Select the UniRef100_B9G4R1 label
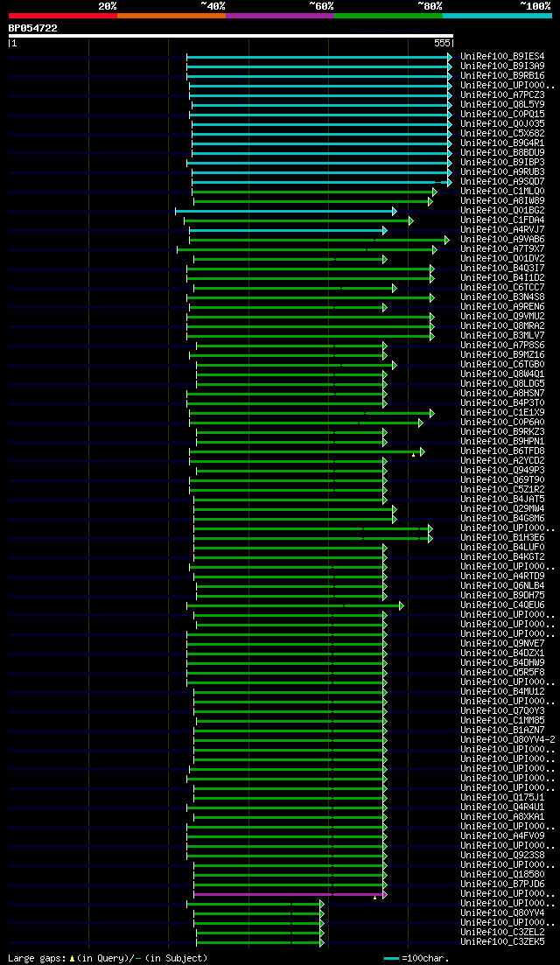This screenshot has width=560, height=965. 502,143
